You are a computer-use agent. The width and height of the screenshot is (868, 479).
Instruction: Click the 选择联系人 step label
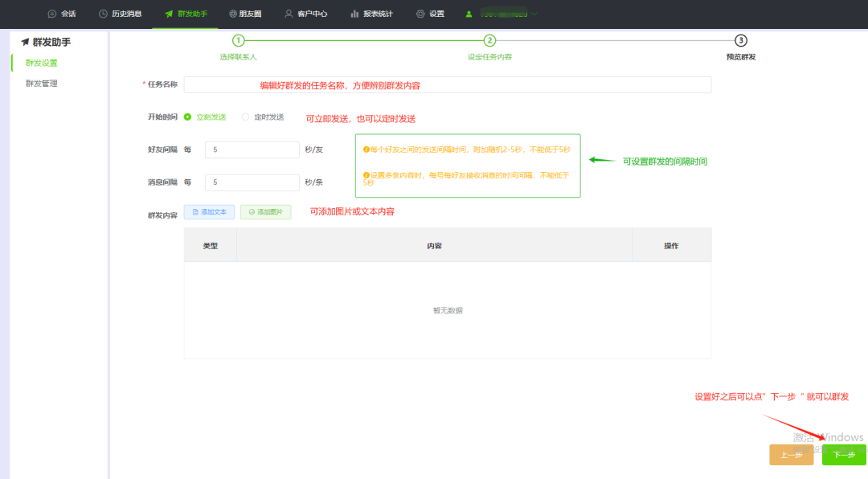[x=238, y=57]
